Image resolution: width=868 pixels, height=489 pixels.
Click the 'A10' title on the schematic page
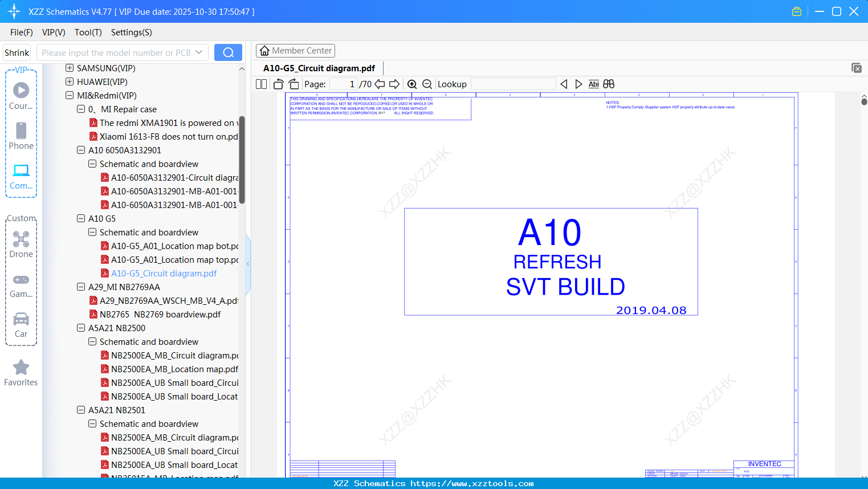(x=550, y=233)
